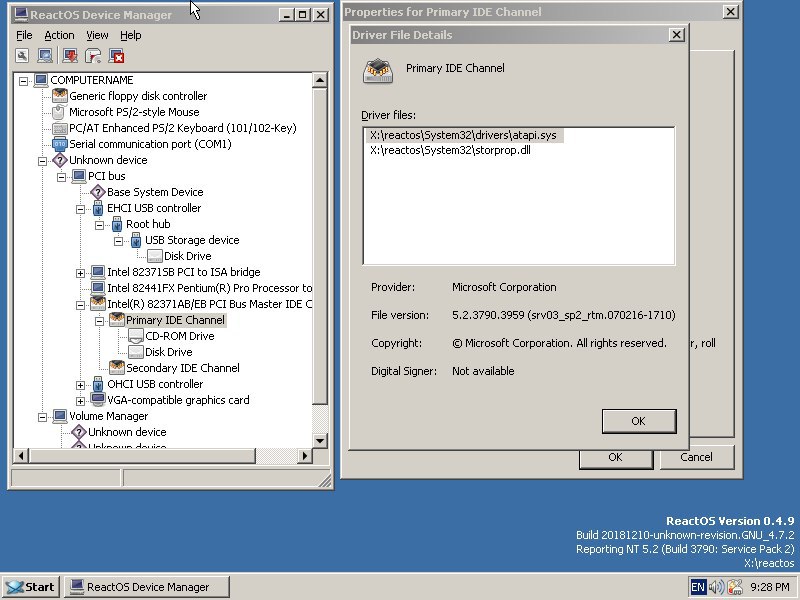Expand the Intel 82371SB PCI to ISA bridge node
The image size is (800, 600).
[x=80, y=273]
